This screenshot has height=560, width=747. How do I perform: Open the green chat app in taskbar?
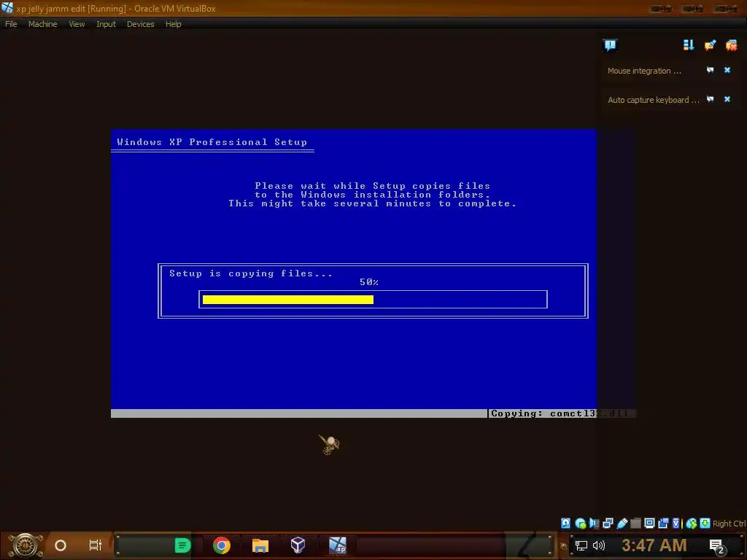pos(182,545)
